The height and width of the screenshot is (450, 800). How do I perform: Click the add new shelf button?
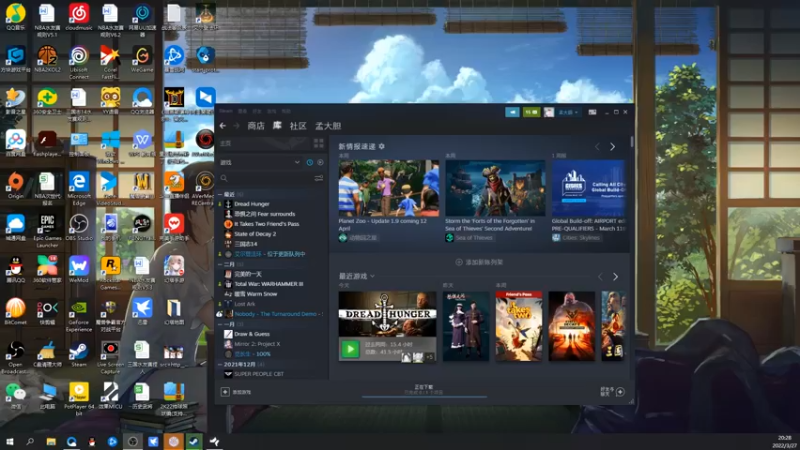pos(479,262)
